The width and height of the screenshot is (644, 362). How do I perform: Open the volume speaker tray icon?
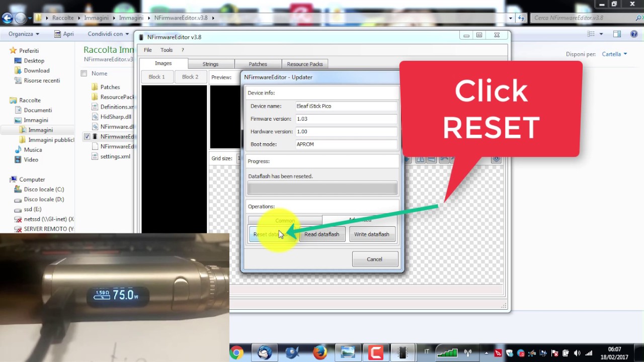pos(577,353)
